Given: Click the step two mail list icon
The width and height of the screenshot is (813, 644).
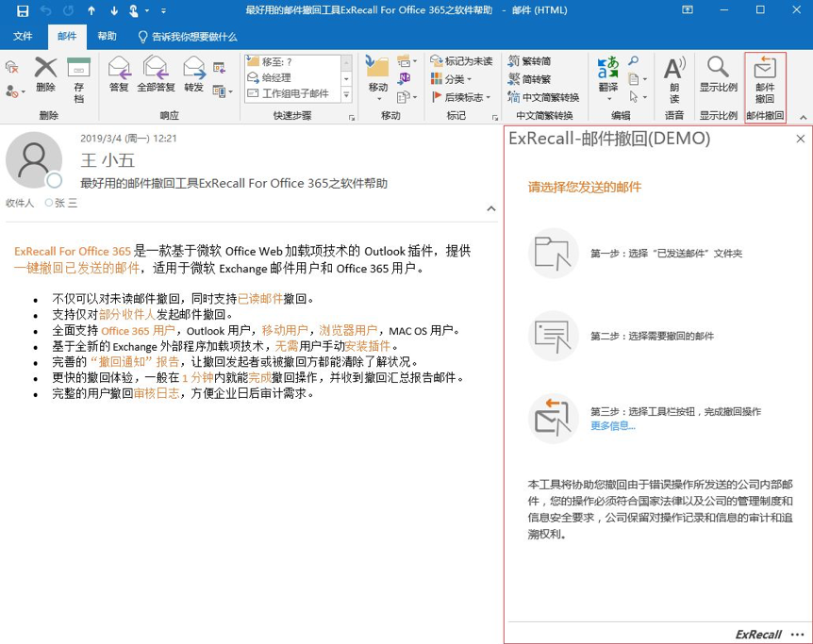Looking at the screenshot, I should 553,336.
